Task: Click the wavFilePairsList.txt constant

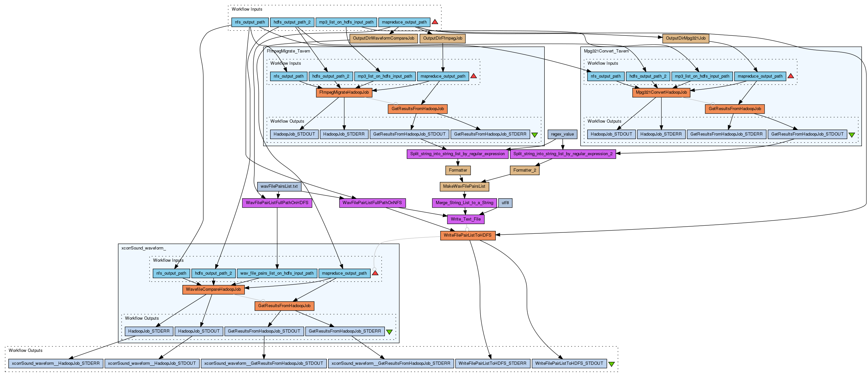Action: pos(279,186)
